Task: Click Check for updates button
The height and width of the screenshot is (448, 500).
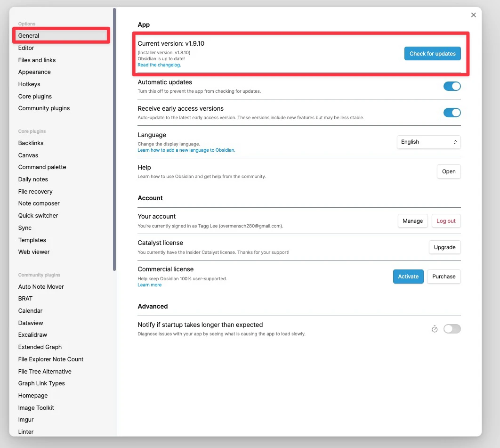Action: pyautogui.click(x=432, y=54)
